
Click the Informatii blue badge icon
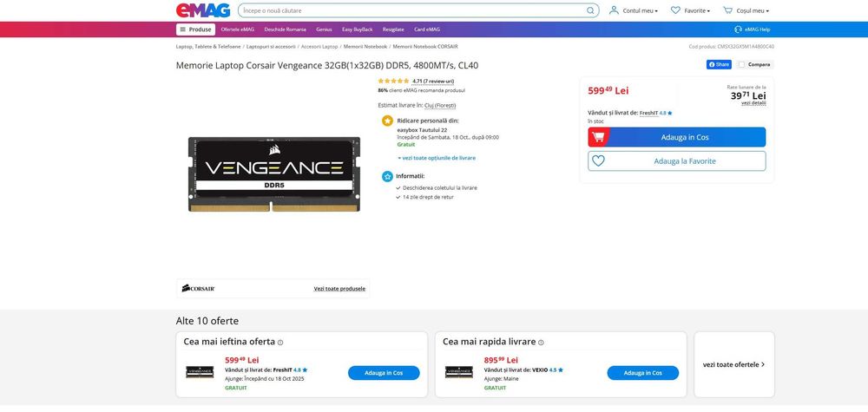coord(387,176)
